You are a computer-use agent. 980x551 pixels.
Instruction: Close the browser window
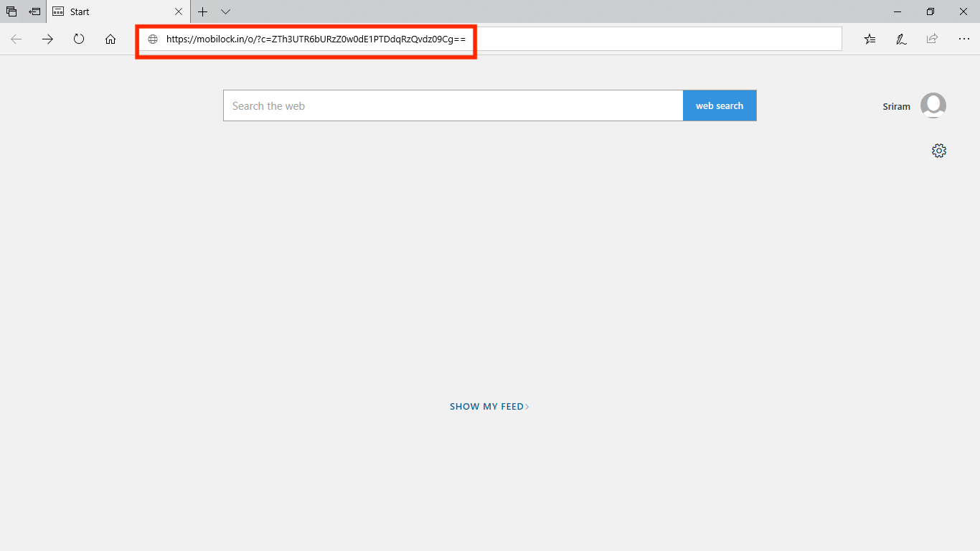click(x=963, y=11)
